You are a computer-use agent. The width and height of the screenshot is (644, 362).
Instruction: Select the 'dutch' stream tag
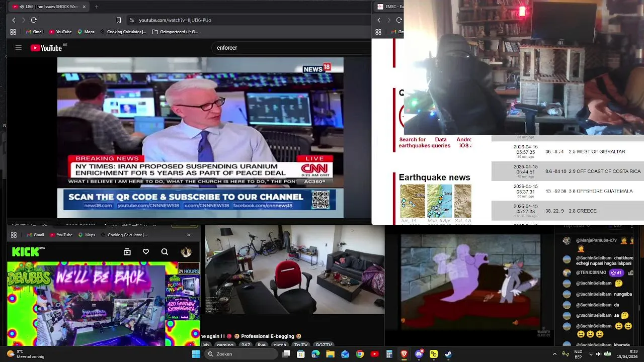[x=279, y=345]
